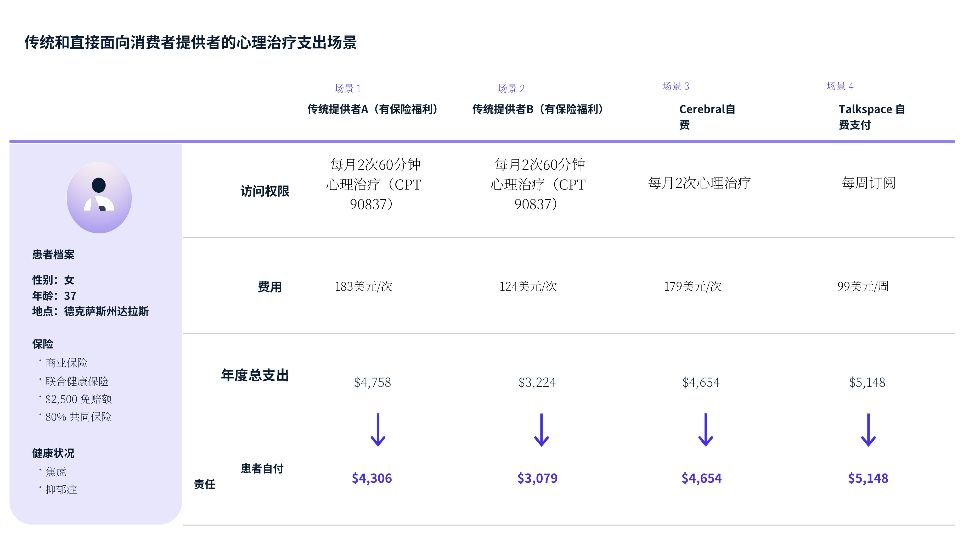The height and width of the screenshot is (549, 980).
Task: Click the 责任 label
Action: pyautogui.click(x=205, y=484)
